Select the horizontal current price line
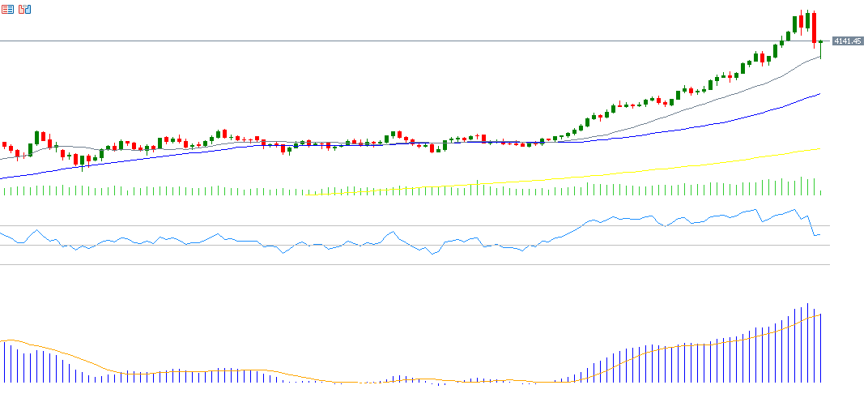The image size is (868, 398). (x=405, y=41)
